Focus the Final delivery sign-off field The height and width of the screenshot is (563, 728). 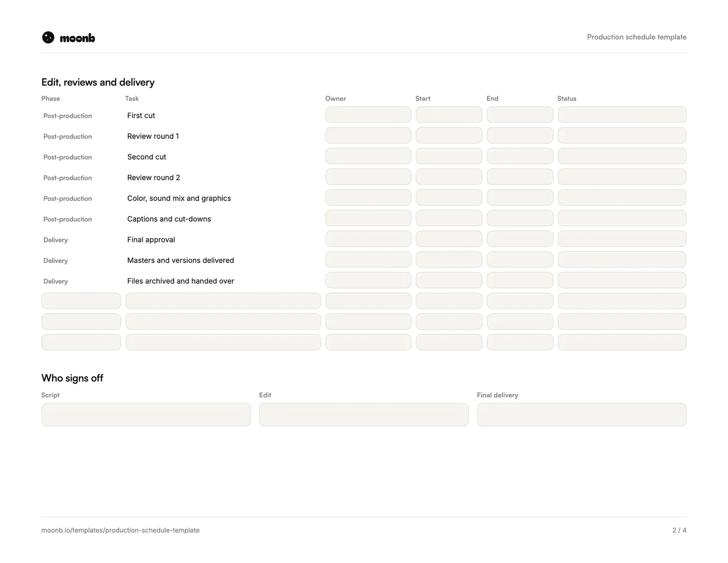(x=582, y=415)
